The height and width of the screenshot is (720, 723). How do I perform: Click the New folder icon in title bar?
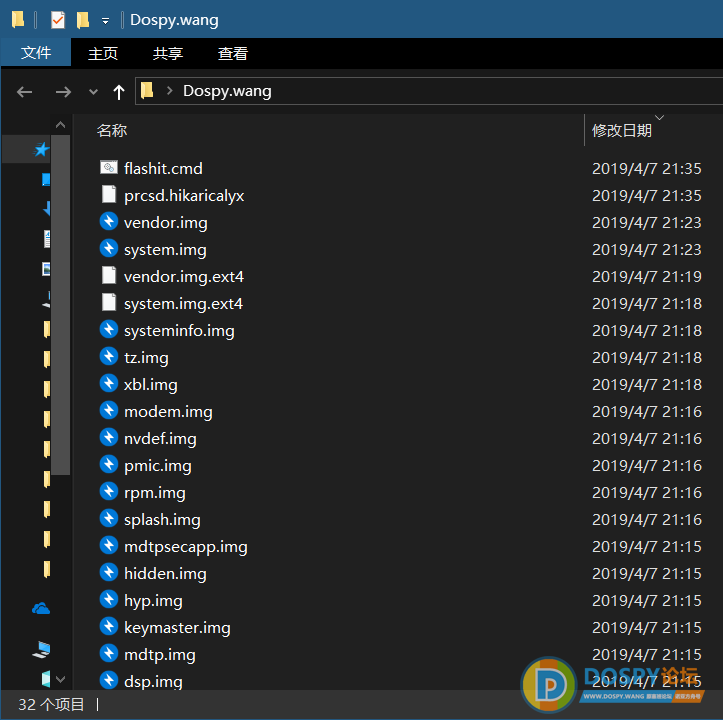[83, 20]
